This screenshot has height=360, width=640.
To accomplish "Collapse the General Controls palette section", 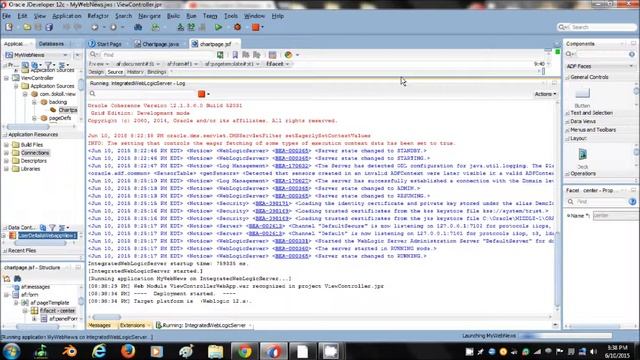I will tap(567, 77).
